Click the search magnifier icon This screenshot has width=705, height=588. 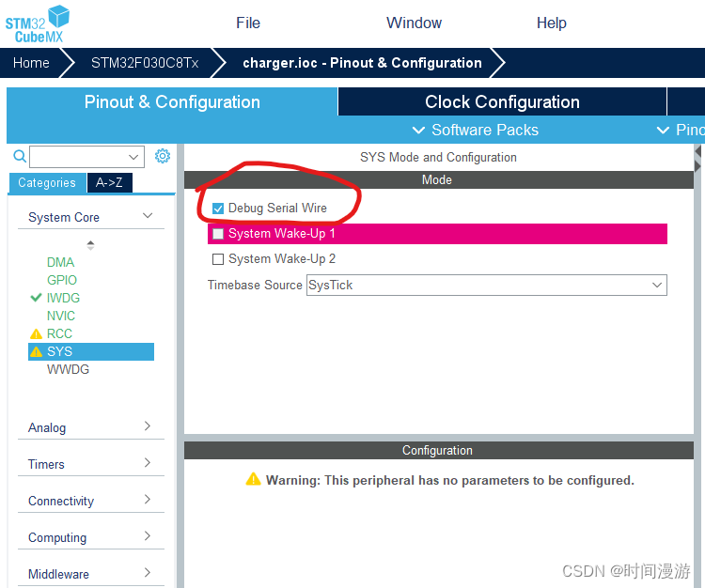[x=20, y=156]
